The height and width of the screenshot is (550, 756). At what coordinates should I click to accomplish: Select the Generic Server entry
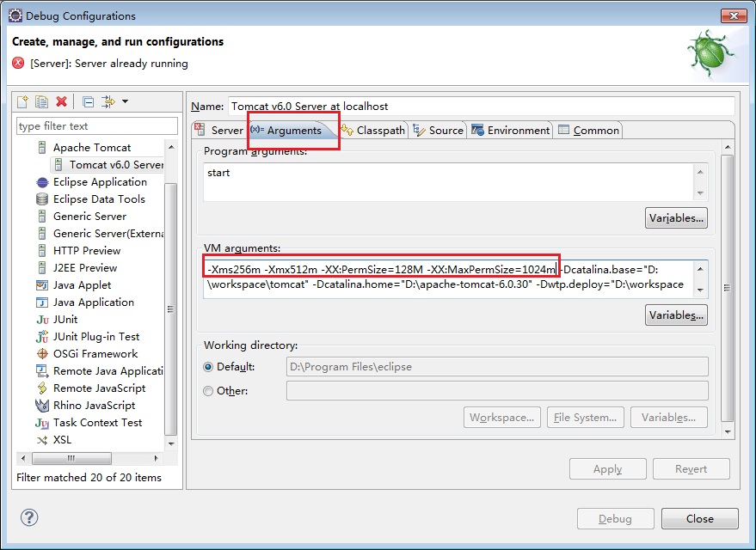pyautogui.click(x=89, y=217)
